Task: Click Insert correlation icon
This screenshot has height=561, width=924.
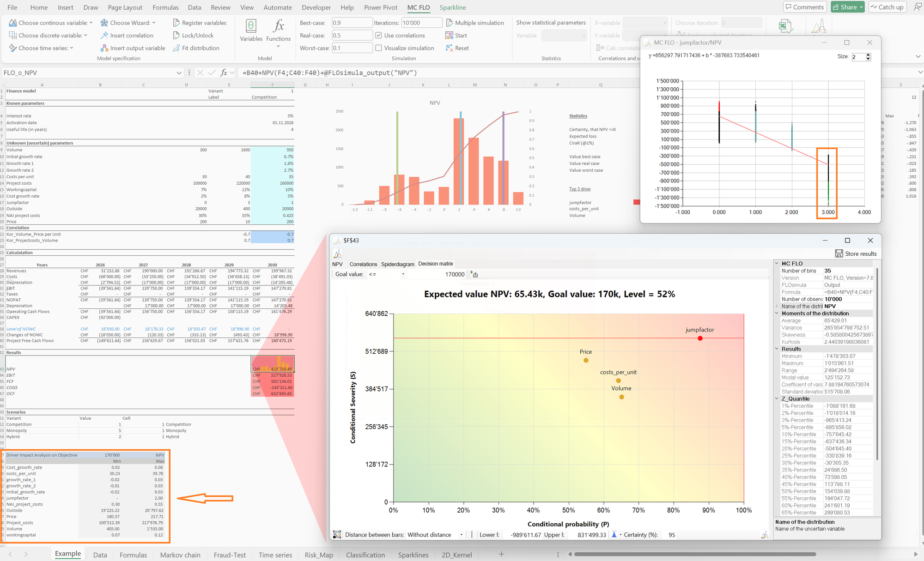Action: point(104,36)
